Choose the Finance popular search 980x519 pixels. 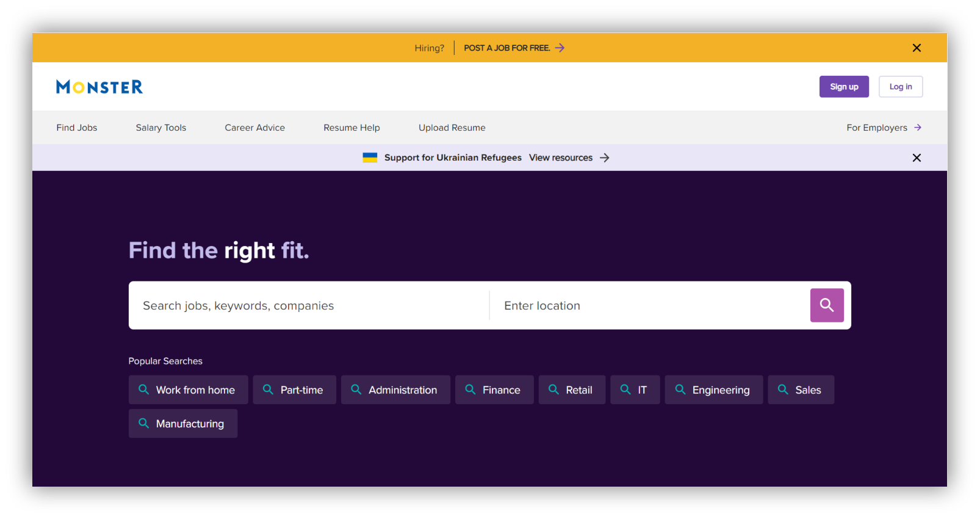pos(494,390)
